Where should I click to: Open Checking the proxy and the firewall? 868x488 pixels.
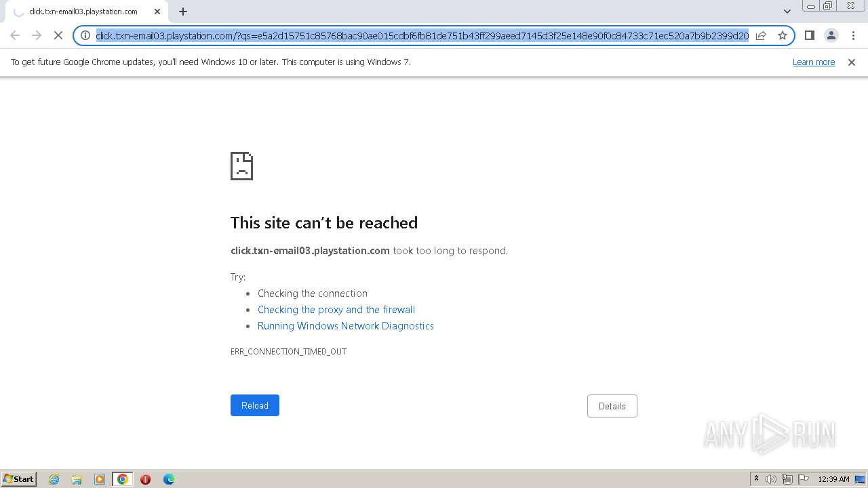(x=336, y=310)
